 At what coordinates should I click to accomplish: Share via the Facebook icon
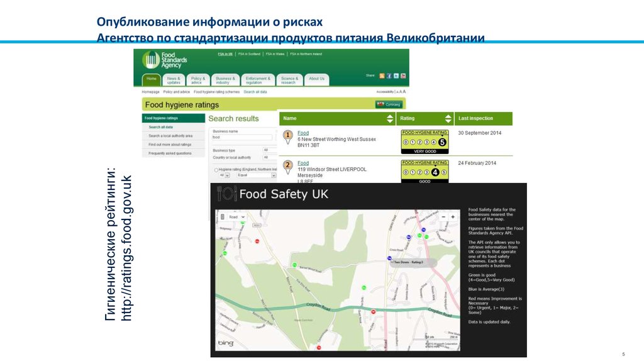389,76
